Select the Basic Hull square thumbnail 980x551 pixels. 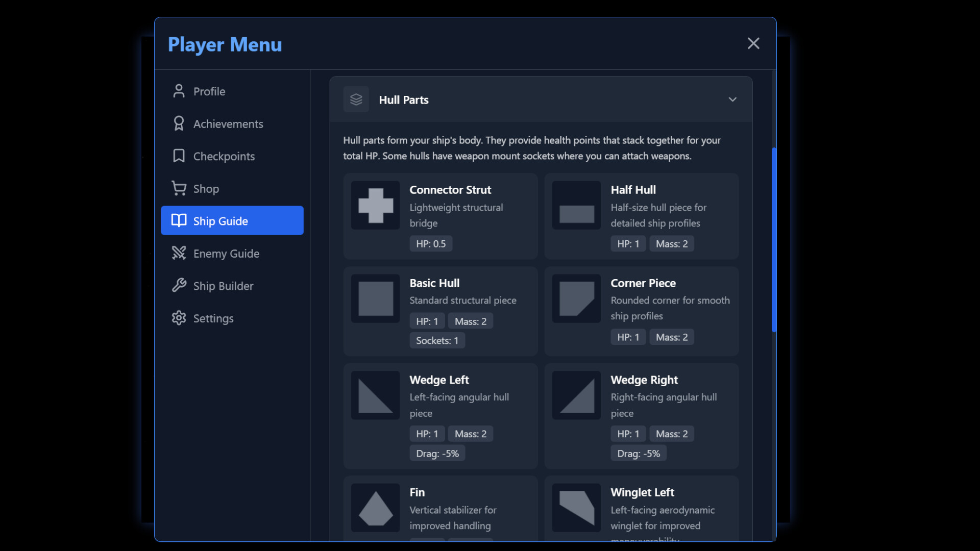(376, 298)
